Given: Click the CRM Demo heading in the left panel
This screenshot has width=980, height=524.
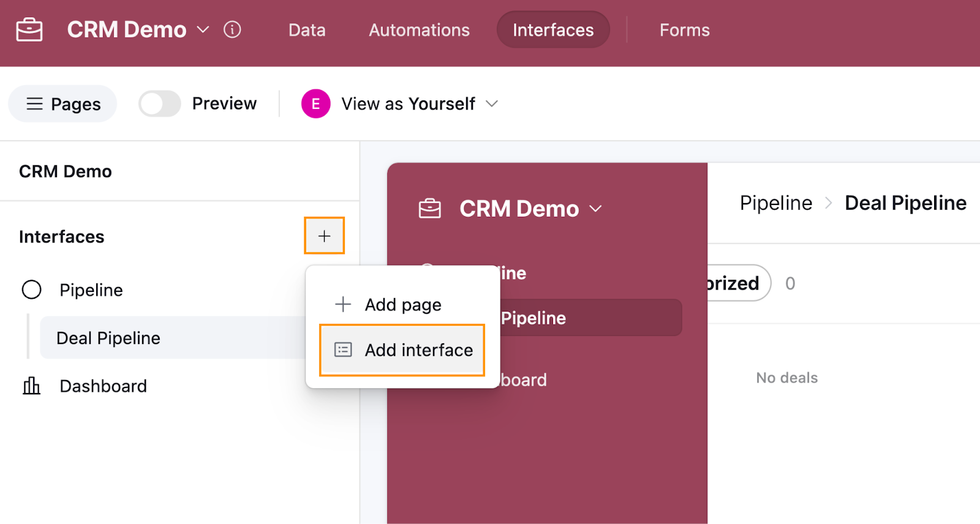Looking at the screenshot, I should (x=66, y=171).
